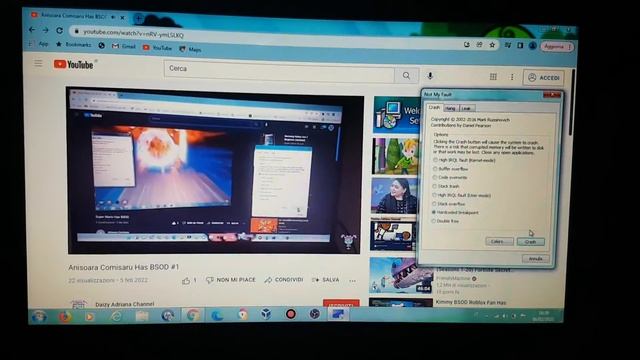Open Windows Media Player from taskbar
Screen dimensions: 640x360
90,316
